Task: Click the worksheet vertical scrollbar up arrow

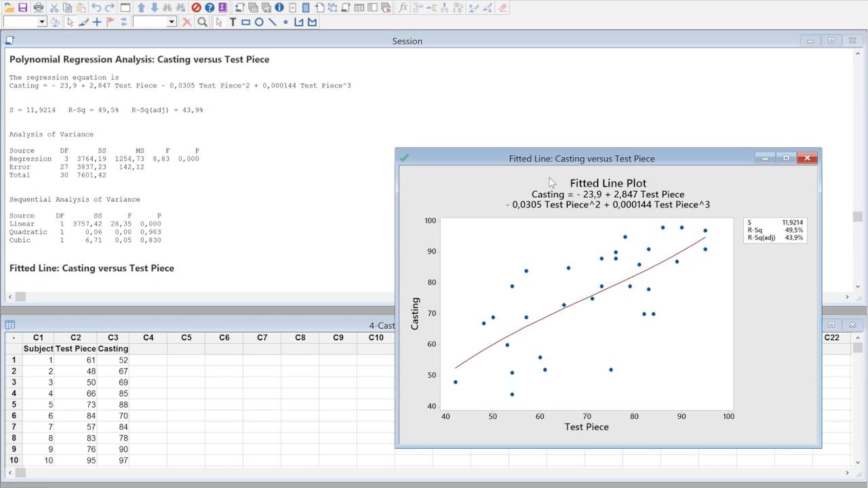Action: (858, 337)
